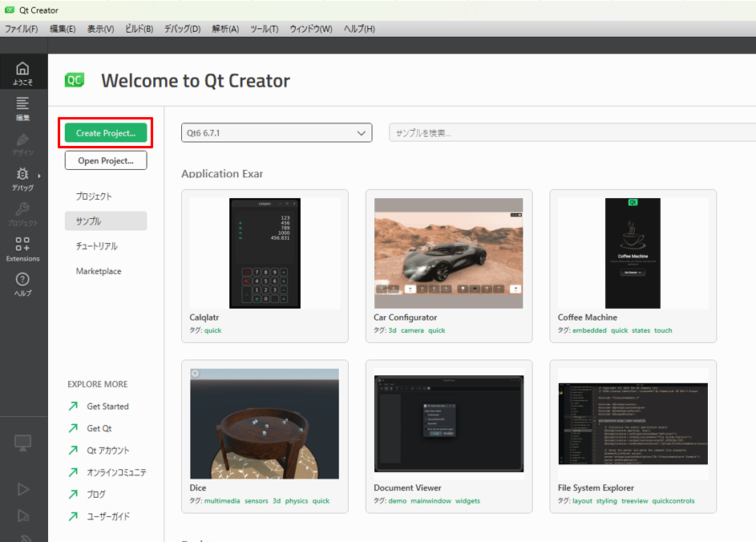This screenshot has width=756, height=542.
Task: Open the ビルド(B) menu
Action: coord(139,29)
